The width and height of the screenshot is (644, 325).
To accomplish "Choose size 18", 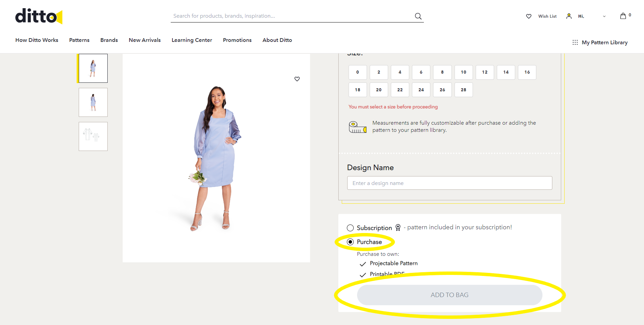I will pyautogui.click(x=358, y=90).
